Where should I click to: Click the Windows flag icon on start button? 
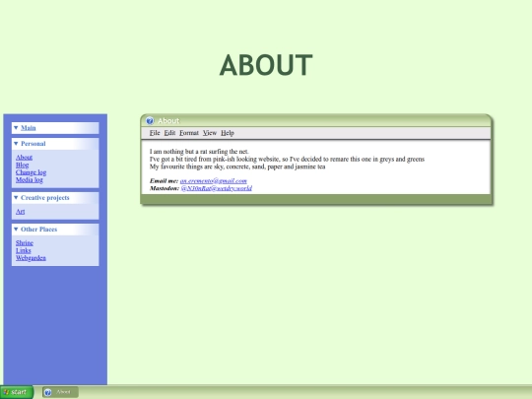click(x=6, y=392)
